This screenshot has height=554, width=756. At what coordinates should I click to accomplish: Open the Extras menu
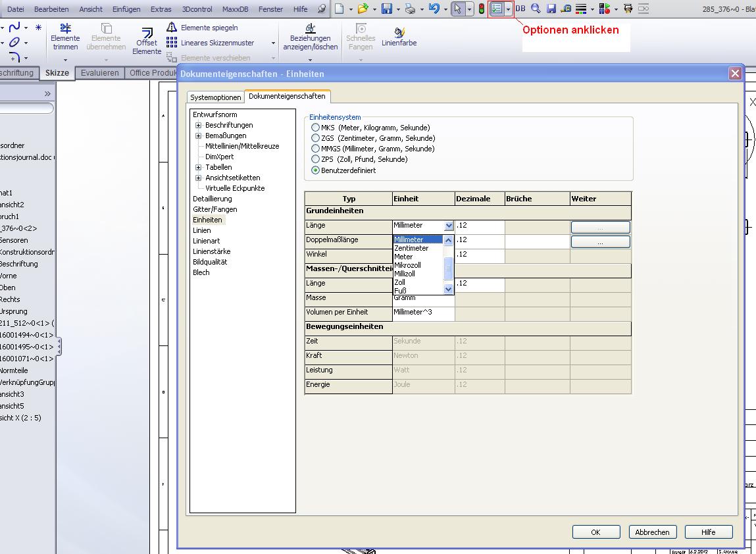click(x=161, y=9)
